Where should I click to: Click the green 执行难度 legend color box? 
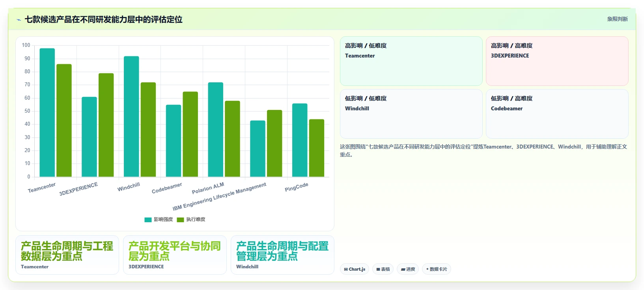180,220
